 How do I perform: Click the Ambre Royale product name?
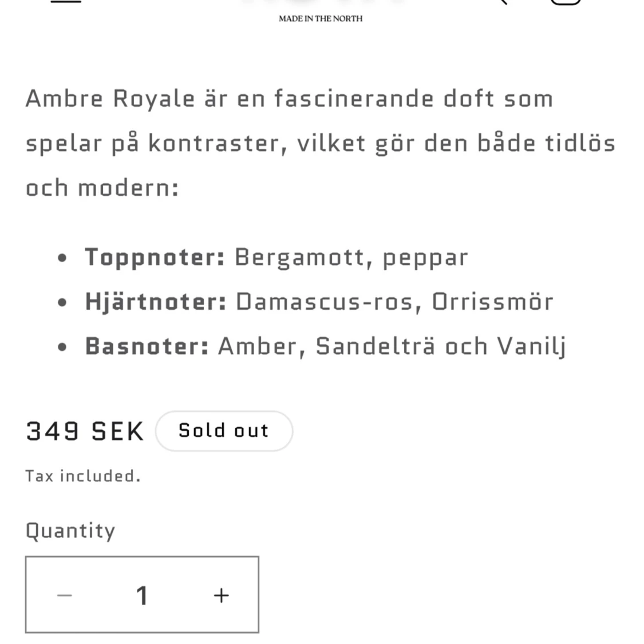pos(110,99)
